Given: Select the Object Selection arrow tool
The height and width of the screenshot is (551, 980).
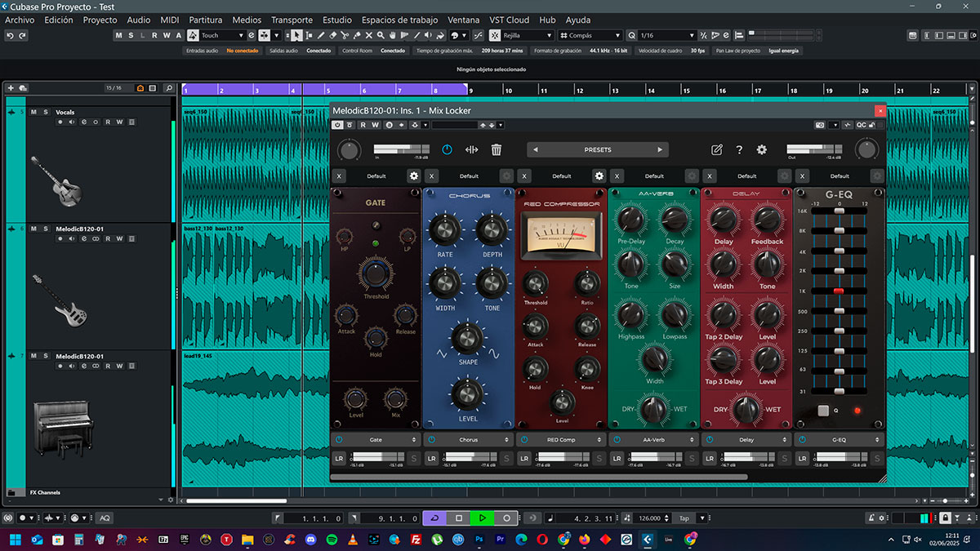Looking at the screenshot, I should point(297,35).
